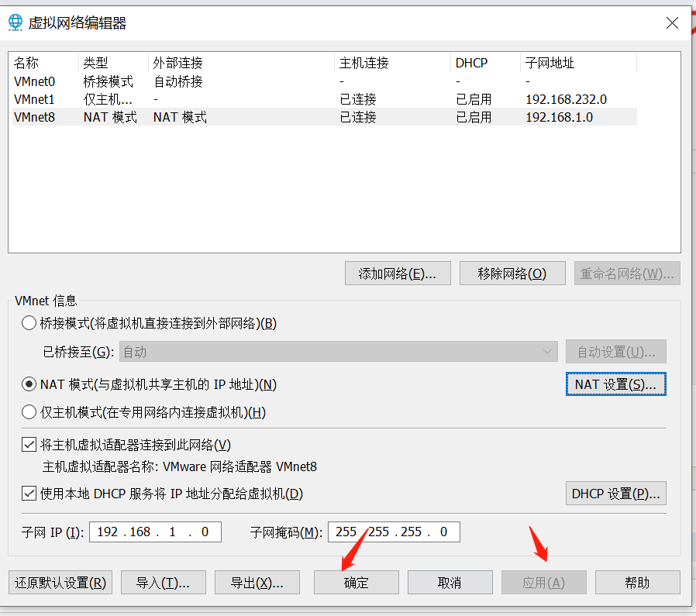The height and width of the screenshot is (616, 696).
Task: Select the VMnet1 row in the network list
Action: [x=325, y=99]
